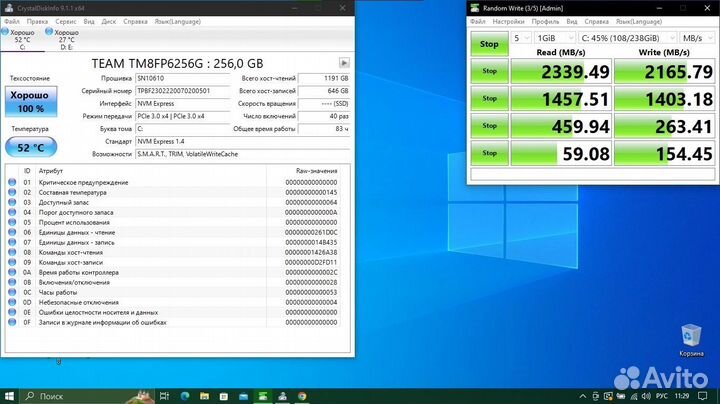720x404 pixels.
Task: Click the Всего хост-записей value 646 GB
Action: point(324,91)
